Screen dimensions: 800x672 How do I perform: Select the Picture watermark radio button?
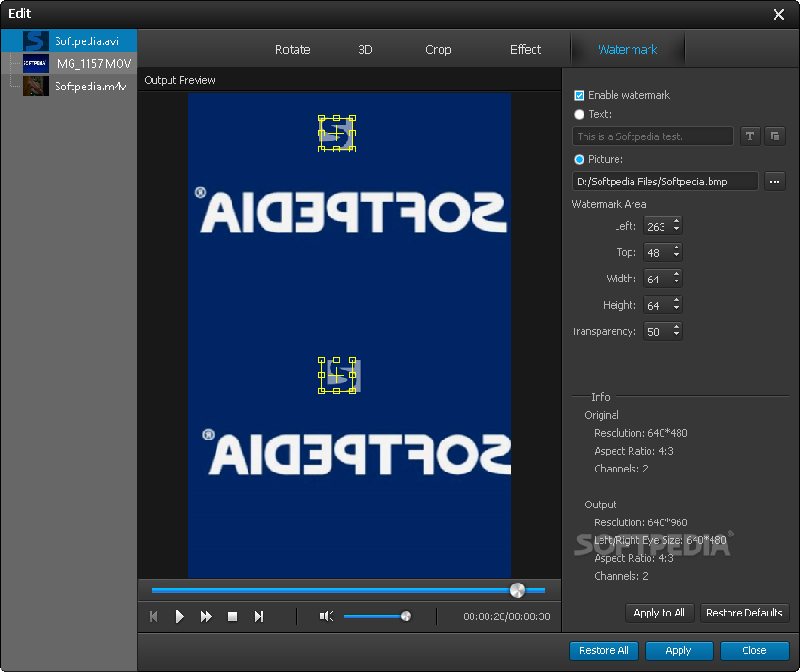(x=579, y=160)
